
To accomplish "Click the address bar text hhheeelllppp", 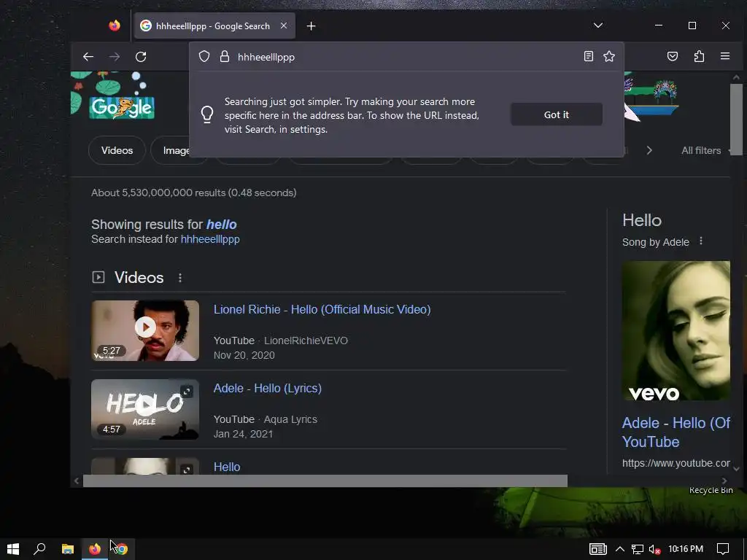I will pos(266,57).
